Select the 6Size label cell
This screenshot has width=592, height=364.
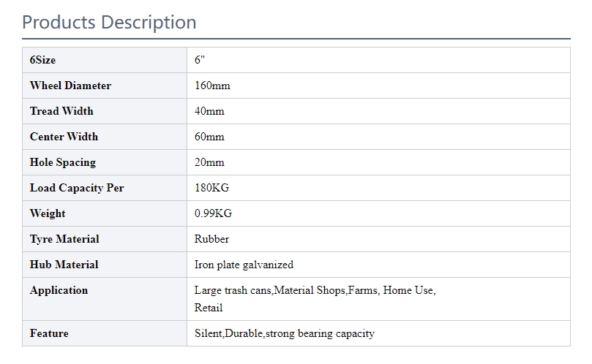click(x=105, y=60)
